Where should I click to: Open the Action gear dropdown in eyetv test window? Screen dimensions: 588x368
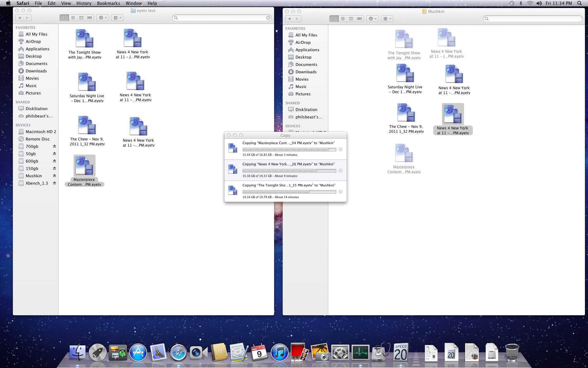(102, 18)
